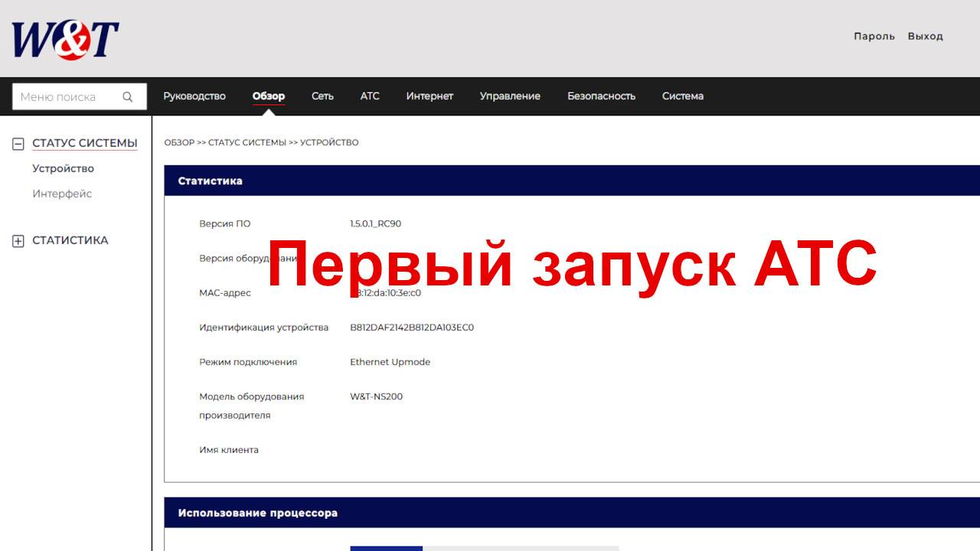Click the Режим подключения label
980x551 pixels.
(248, 362)
